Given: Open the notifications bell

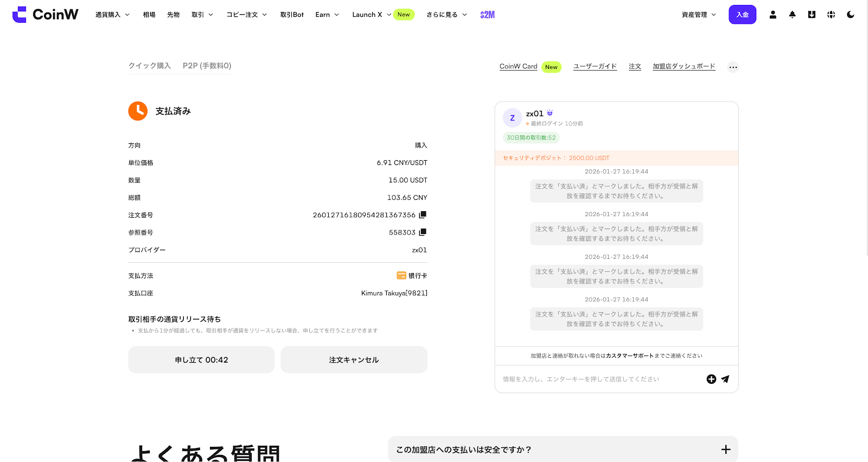Looking at the screenshot, I should click(x=792, y=15).
